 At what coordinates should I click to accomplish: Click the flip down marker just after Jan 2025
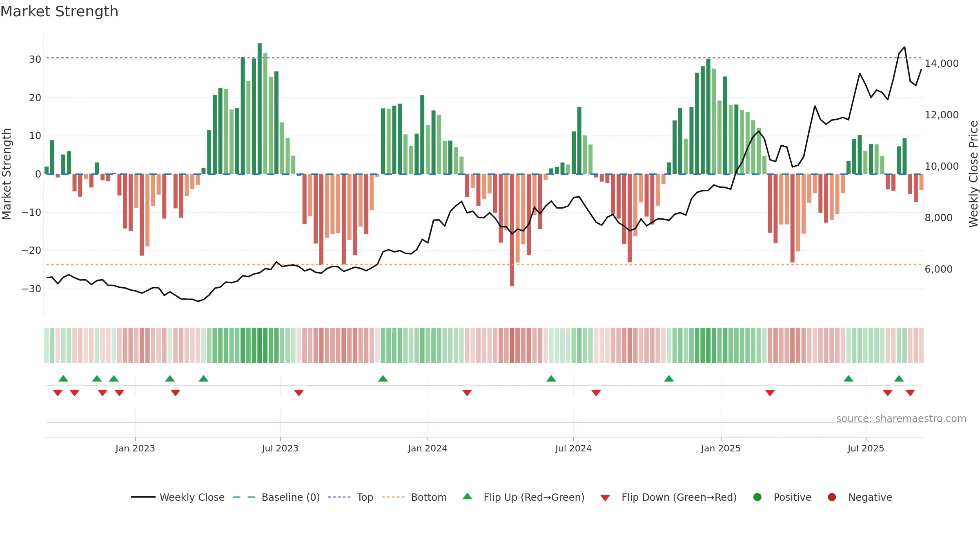770,393
